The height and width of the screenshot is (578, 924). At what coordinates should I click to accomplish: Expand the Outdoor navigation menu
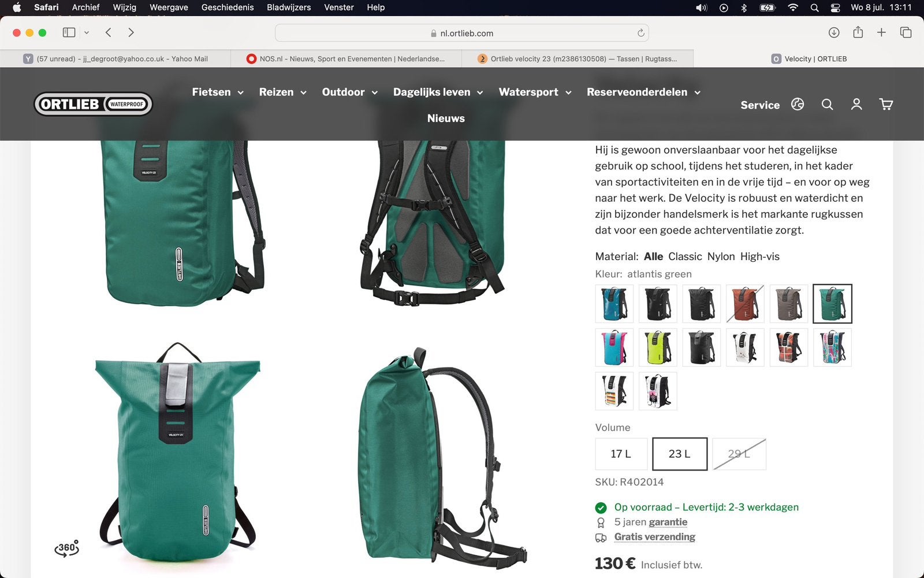[x=349, y=92]
